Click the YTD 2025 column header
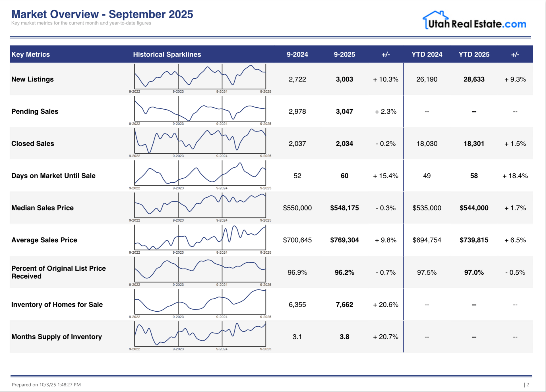 point(474,54)
